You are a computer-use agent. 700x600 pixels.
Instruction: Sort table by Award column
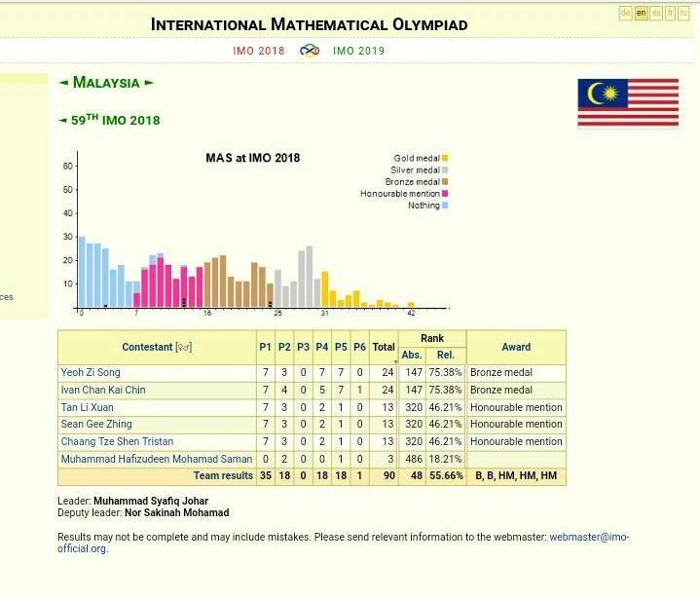pos(516,347)
